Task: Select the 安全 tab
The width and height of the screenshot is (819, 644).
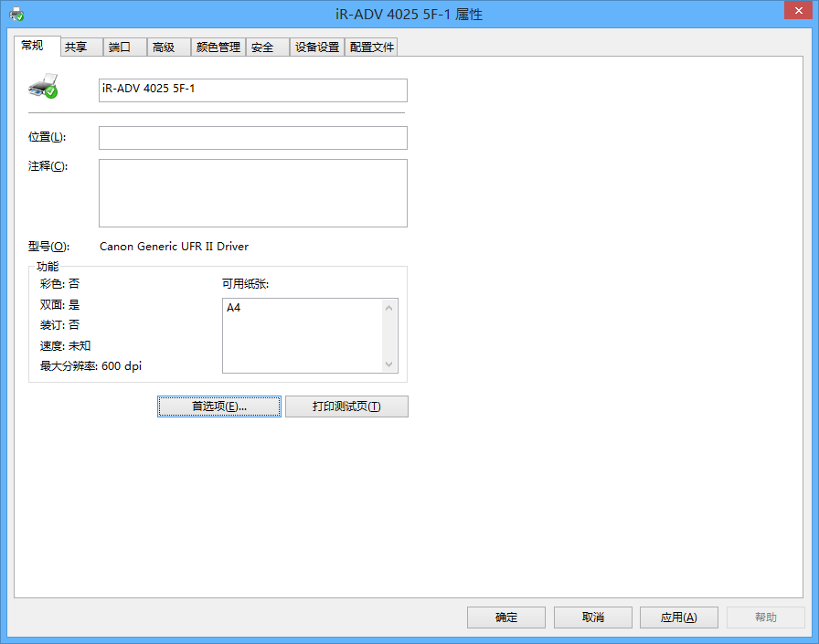Action: click(x=261, y=47)
